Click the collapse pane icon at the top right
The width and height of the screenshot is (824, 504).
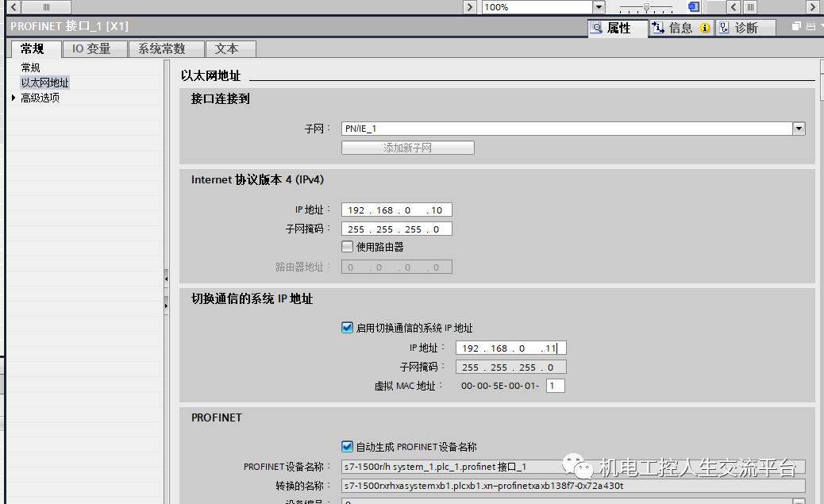[810, 26]
